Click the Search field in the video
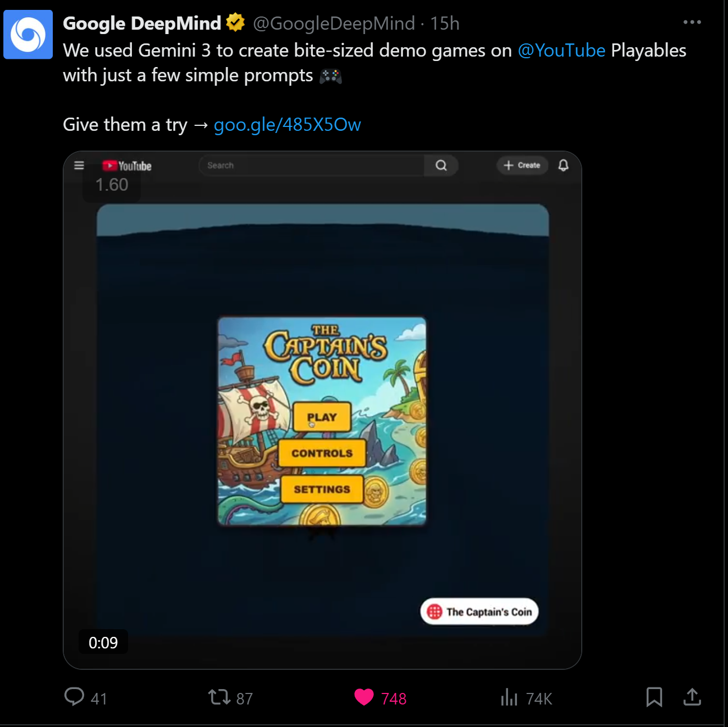This screenshot has width=728, height=727. pos(311,165)
